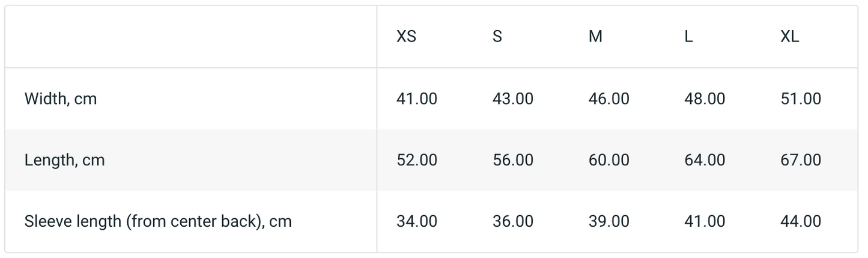Click the M width value 46.00

pyautogui.click(x=609, y=99)
